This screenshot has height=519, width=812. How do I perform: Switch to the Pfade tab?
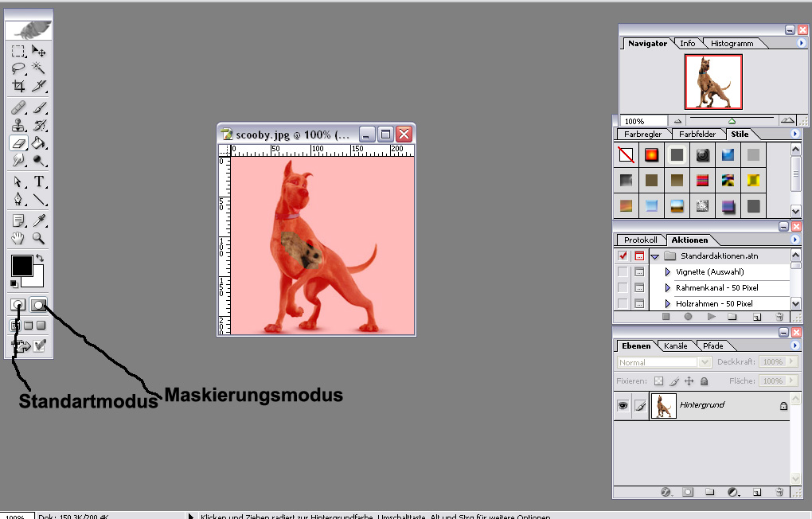coord(712,346)
